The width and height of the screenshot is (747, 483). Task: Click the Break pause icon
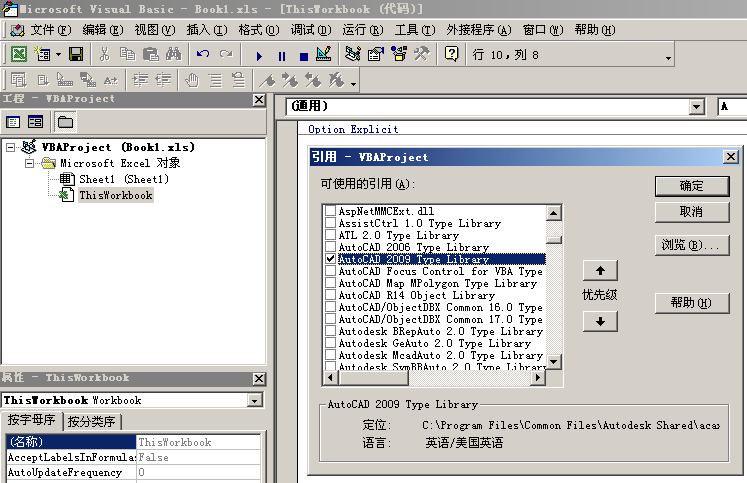[x=282, y=56]
